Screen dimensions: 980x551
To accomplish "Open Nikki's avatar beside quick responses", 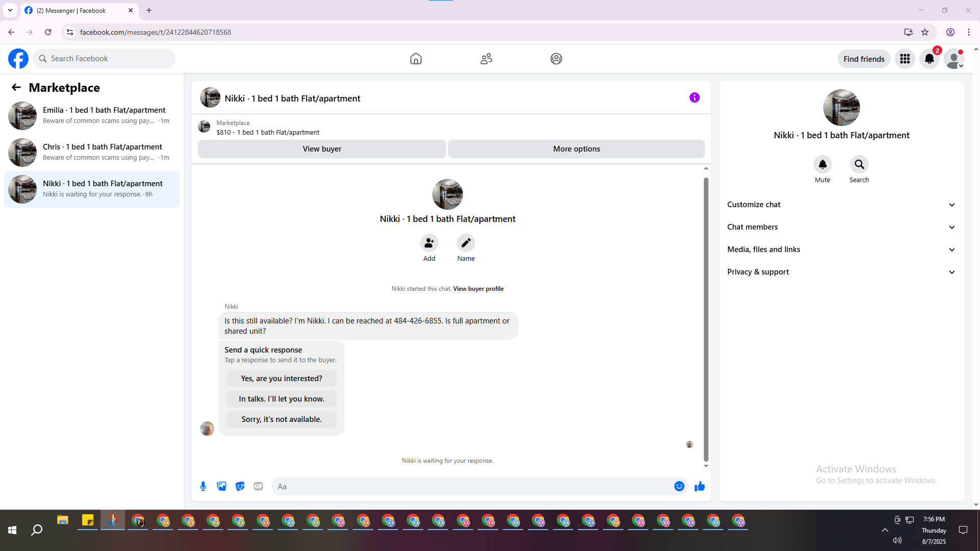I will tap(207, 429).
